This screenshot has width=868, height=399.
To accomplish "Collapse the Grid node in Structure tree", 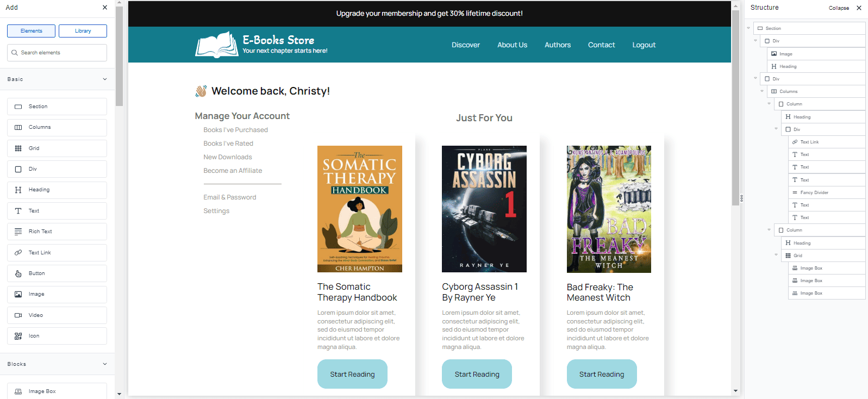I will (776, 255).
